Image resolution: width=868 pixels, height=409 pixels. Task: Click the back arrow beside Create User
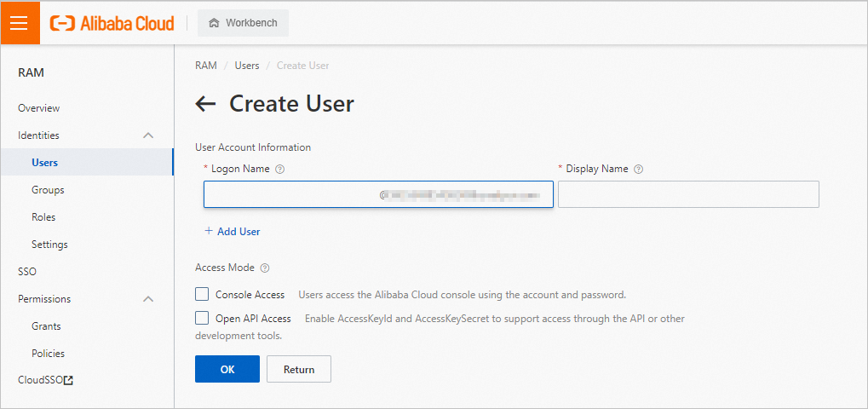205,104
